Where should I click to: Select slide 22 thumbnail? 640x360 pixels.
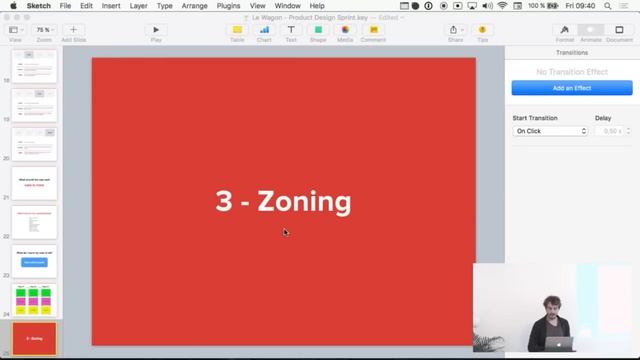click(34, 222)
